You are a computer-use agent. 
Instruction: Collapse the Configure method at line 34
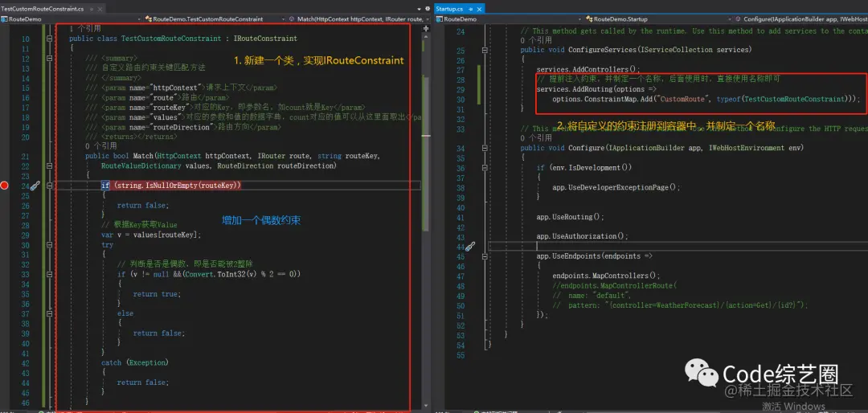coord(485,149)
